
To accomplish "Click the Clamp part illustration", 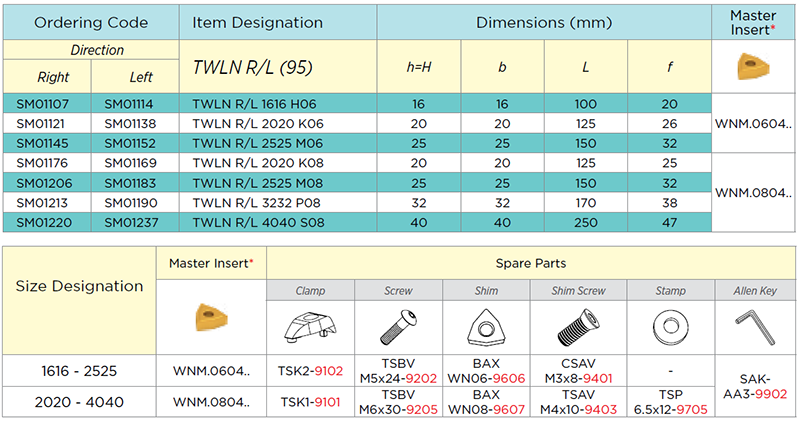I will click(310, 328).
